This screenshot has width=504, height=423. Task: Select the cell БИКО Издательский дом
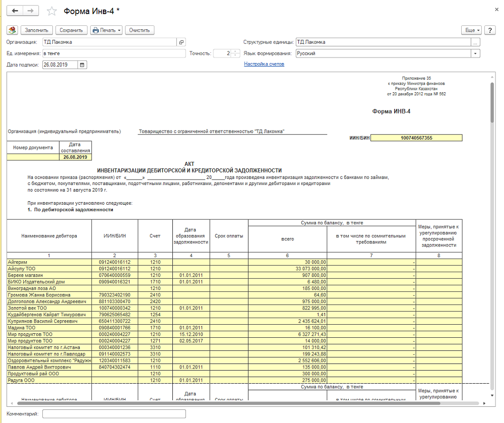click(49, 282)
